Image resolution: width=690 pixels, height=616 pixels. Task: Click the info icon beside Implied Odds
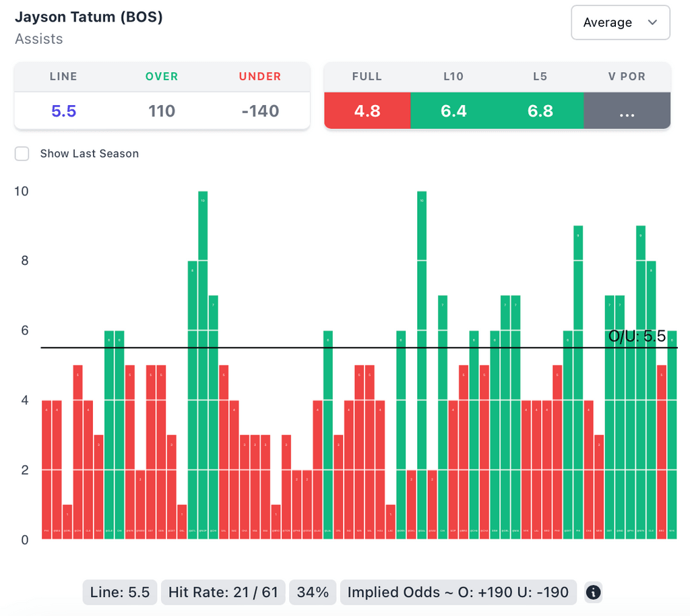click(593, 592)
